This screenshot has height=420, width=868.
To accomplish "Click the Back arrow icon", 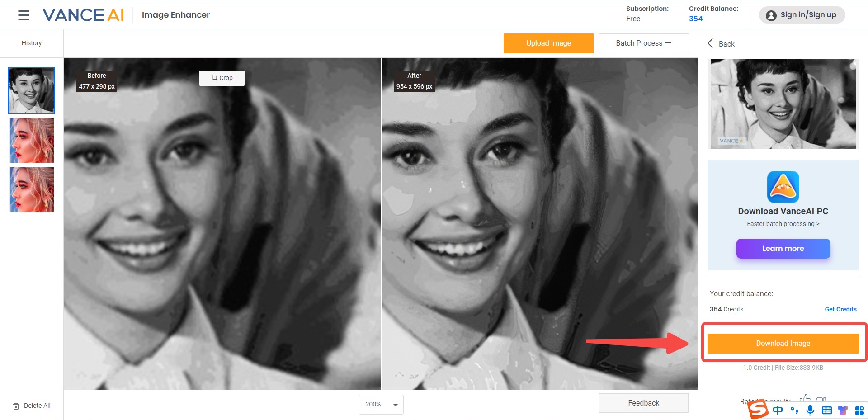I will point(710,43).
